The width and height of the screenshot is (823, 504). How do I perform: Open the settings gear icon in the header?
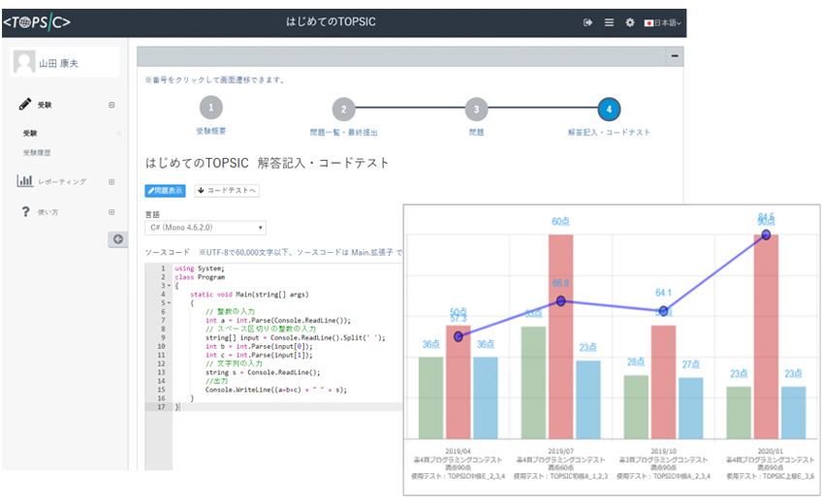tap(629, 22)
